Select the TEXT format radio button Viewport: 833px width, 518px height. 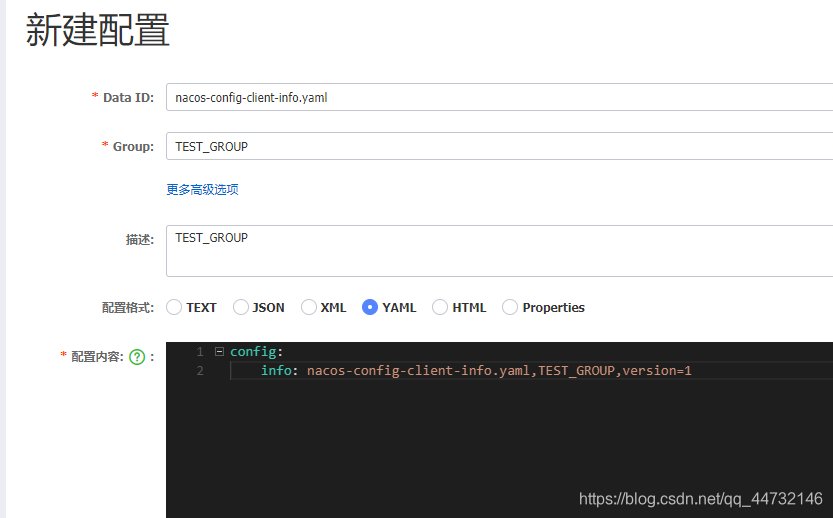[174, 307]
